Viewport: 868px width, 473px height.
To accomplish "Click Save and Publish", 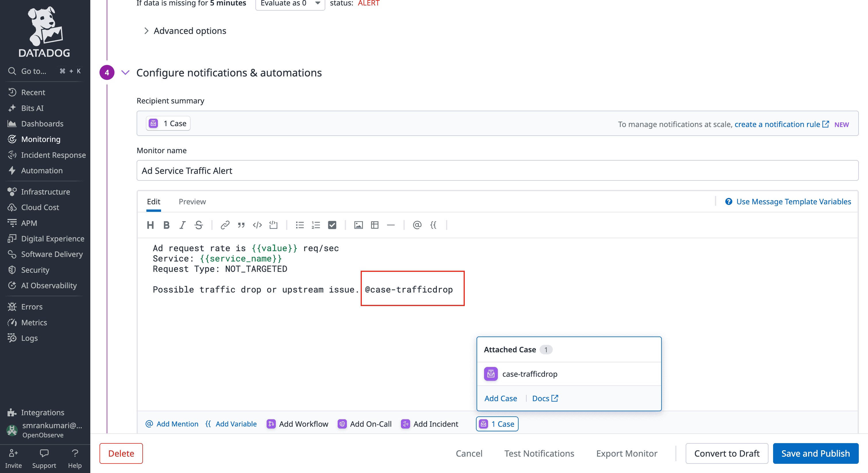I will pos(815,453).
